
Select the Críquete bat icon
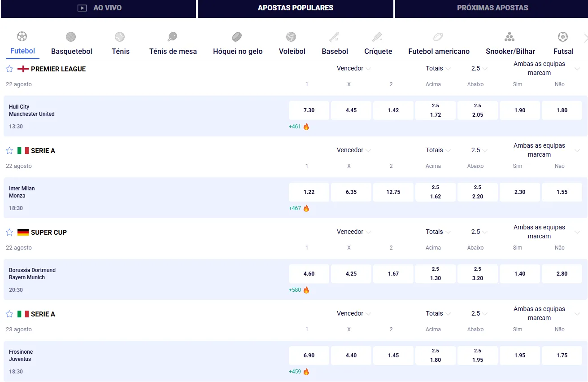[377, 37]
